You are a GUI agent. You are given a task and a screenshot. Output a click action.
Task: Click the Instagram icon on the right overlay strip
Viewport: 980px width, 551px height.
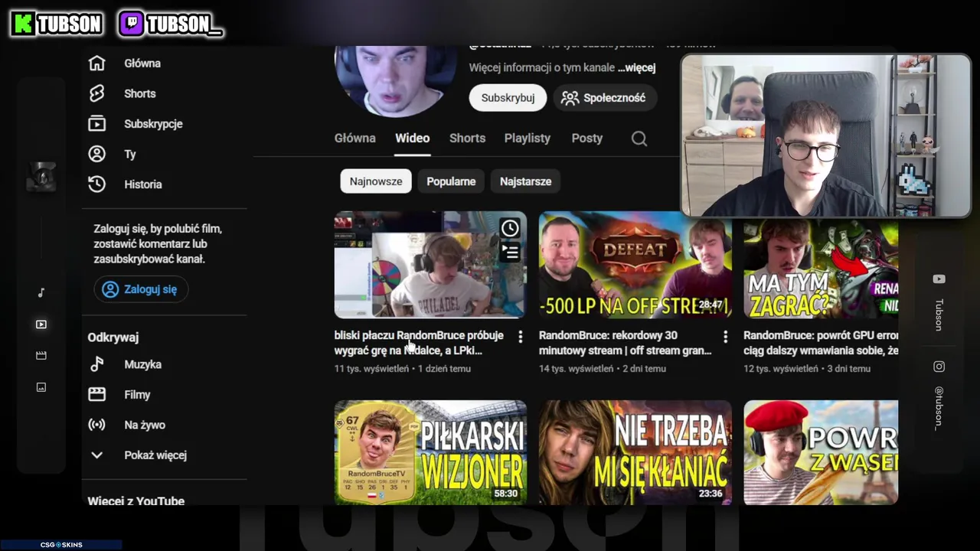point(939,367)
